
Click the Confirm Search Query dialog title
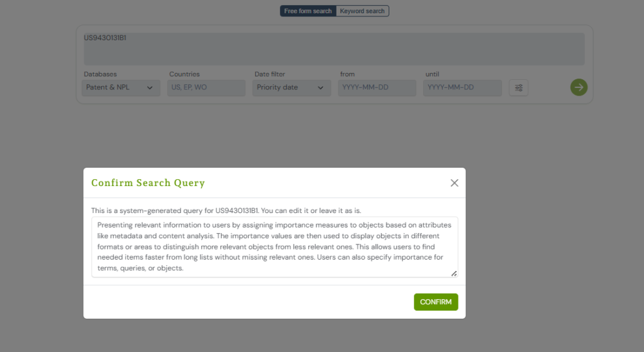pyautogui.click(x=148, y=183)
